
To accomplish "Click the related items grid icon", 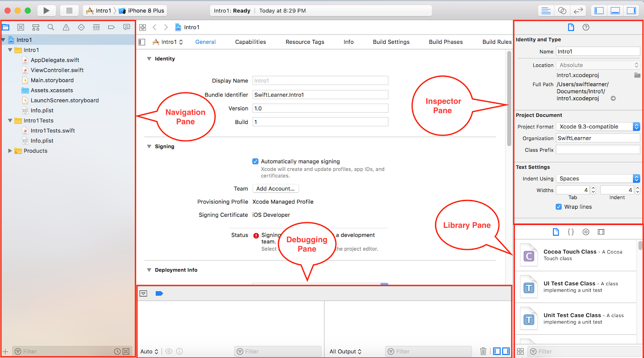I will pyautogui.click(x=142, y=27).
